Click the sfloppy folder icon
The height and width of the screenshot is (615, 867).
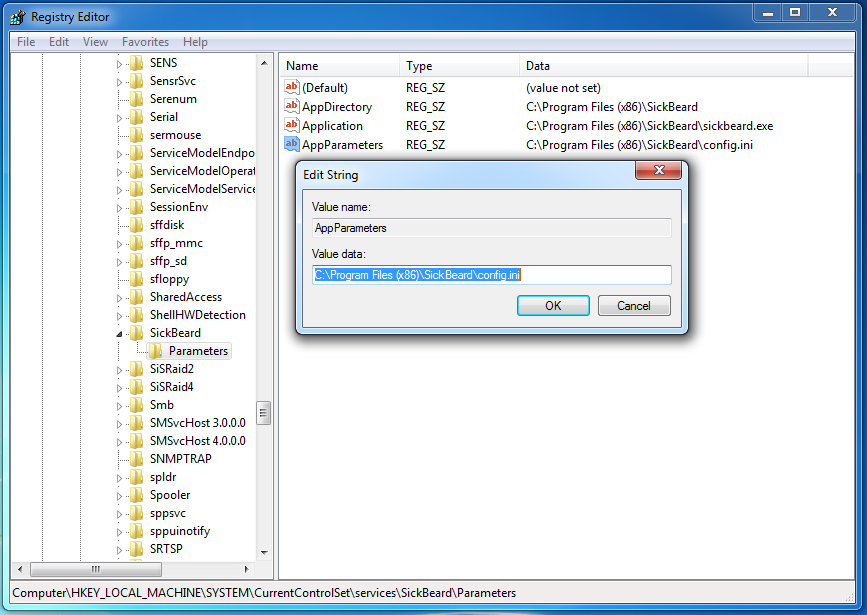[x=137, y=279]
